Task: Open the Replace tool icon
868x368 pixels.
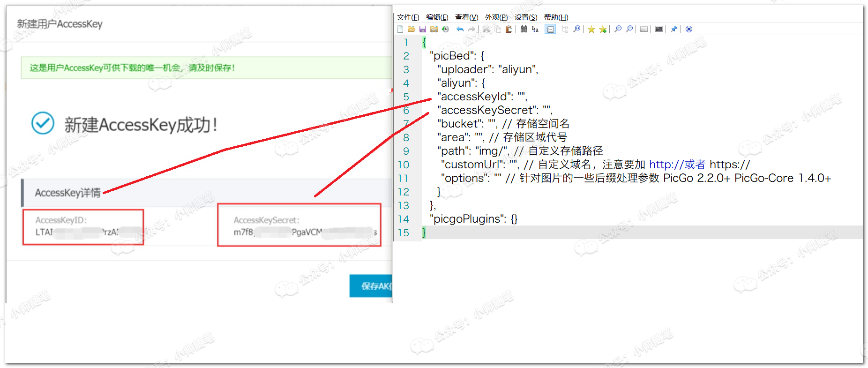Action: pyautogui.click(x=535, y=29)
